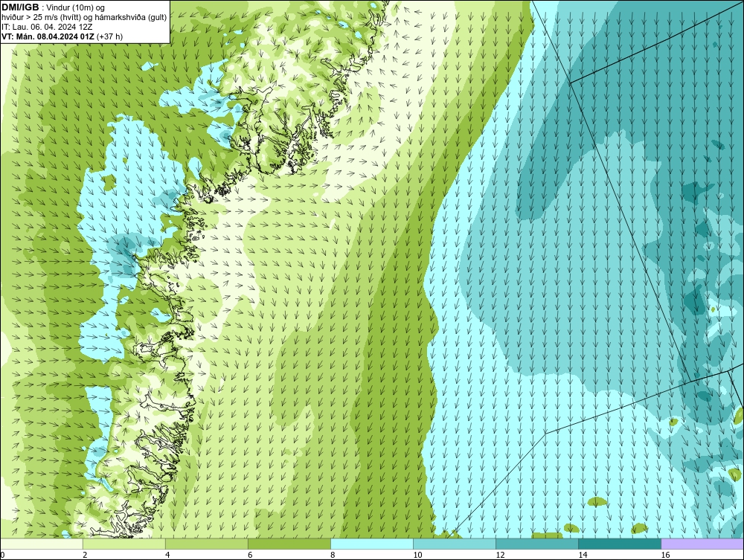This screenshot has width=744, height=560.
Task: Click the 'VT: Mán. 08.04.2024 01Z' valid time
Action: (x=48, y=36)
